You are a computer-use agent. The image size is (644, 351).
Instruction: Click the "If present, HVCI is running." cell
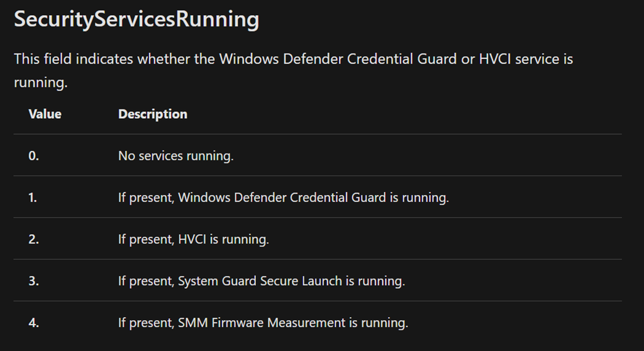pyautogui.click(x=193, y=239)
